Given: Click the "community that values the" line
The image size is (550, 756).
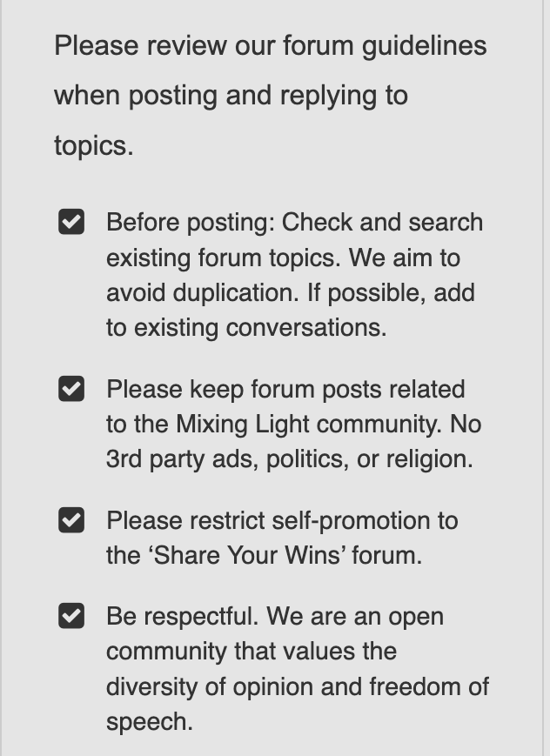Looking at the screenshot, I should pos(252,652).
